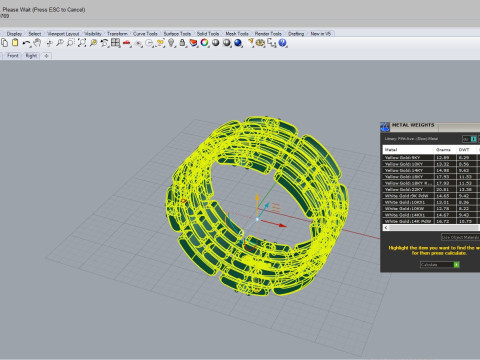Open the Display toolbar tab
This screenshot has width=480, height=360.
tap(14, 34)
